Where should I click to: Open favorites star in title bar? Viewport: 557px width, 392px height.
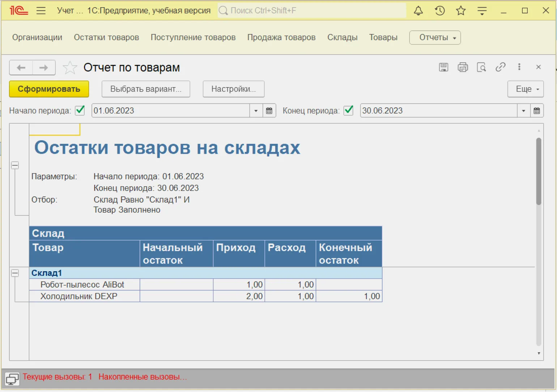(x=460, y=11)
